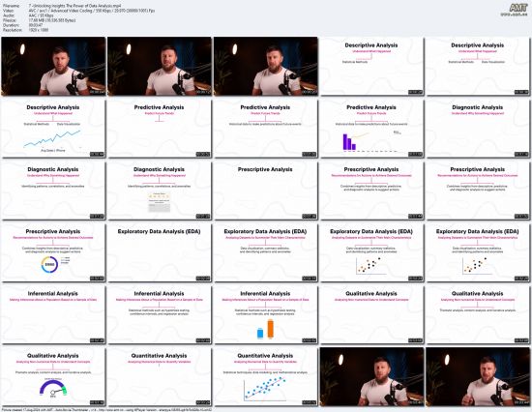The image size is (532, 412).
Task: Click the Resolution value in the header
Action: [x=39, y=30]
